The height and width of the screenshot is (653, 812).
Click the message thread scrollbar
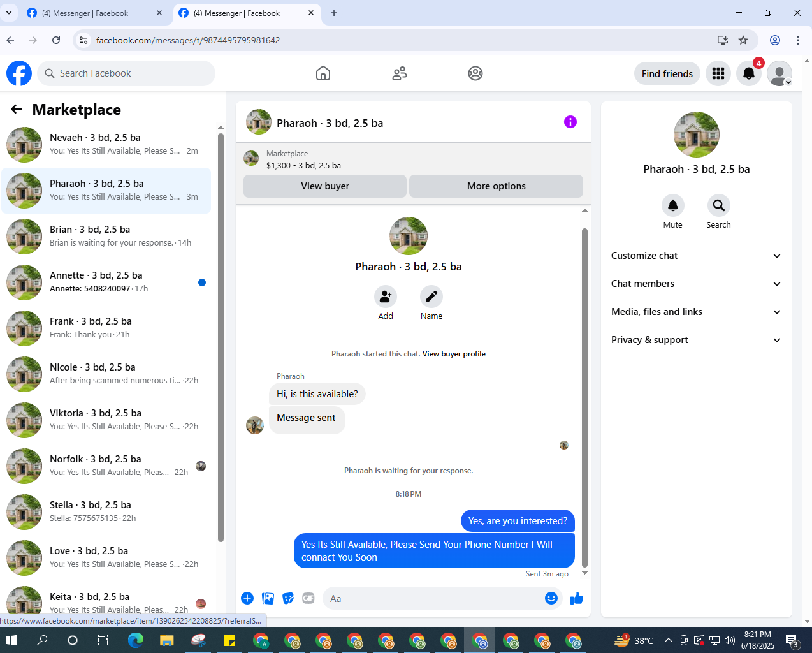[584, 397]
